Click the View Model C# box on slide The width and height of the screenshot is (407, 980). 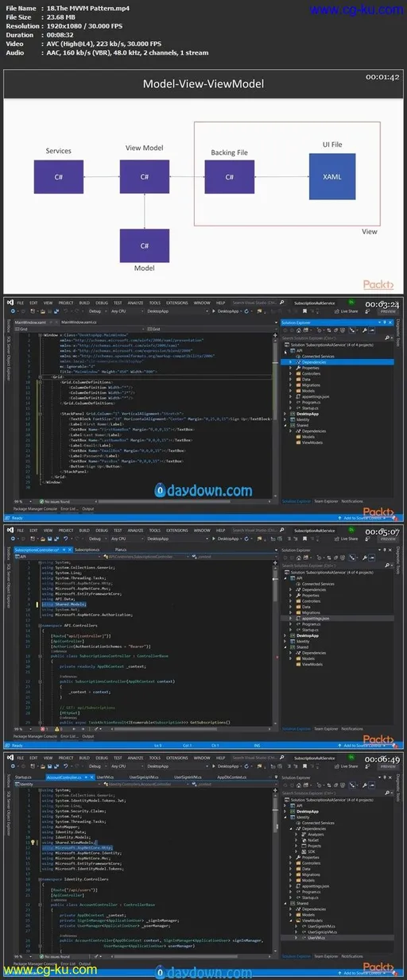click(x=145, y=177)
